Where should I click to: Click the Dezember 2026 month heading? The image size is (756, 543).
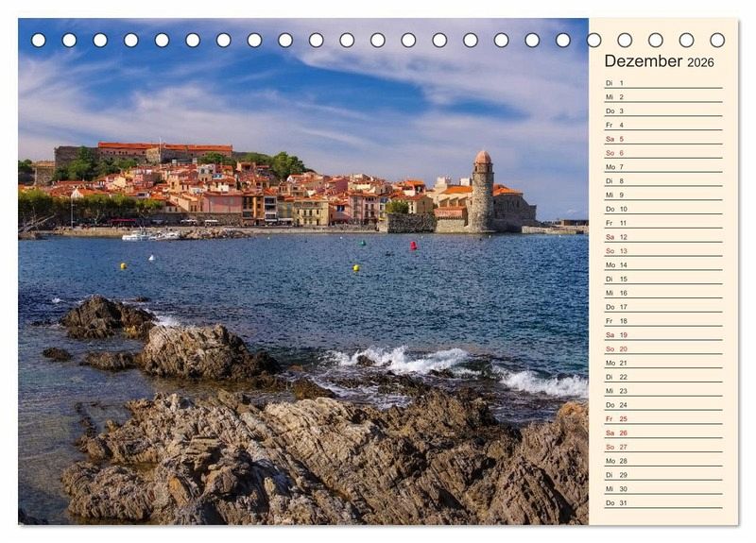tap(659, 61)
